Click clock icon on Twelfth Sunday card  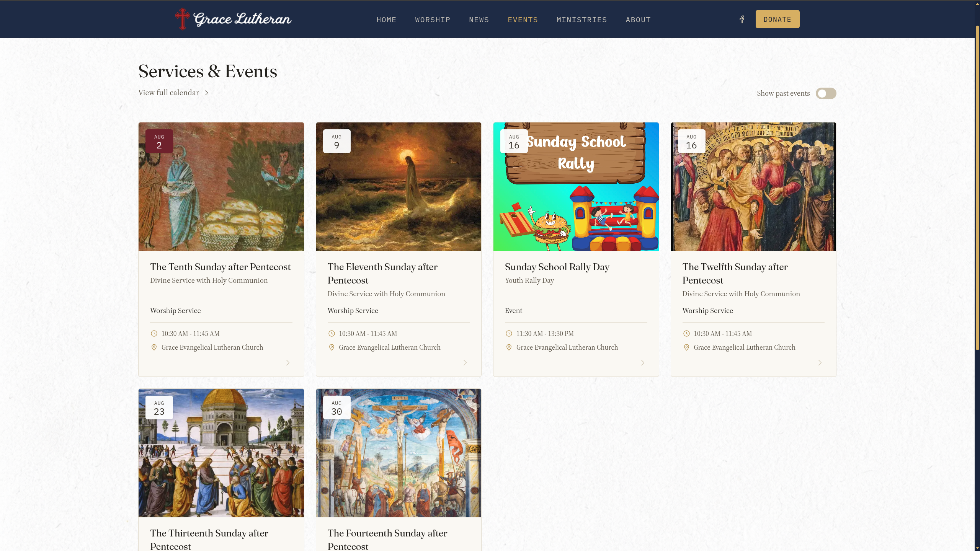(x=686, y=334)
